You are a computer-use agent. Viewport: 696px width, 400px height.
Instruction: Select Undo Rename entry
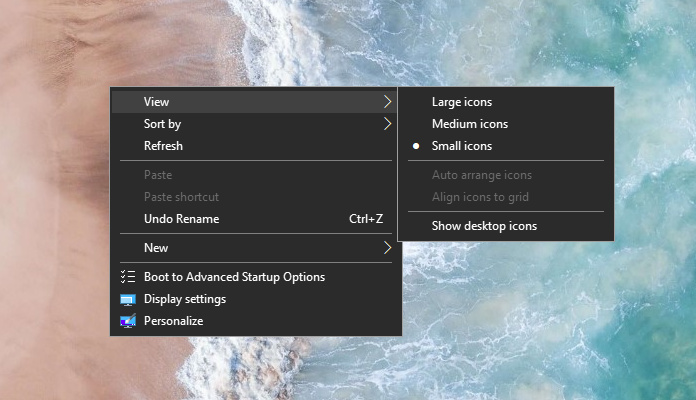click(256, 219)
